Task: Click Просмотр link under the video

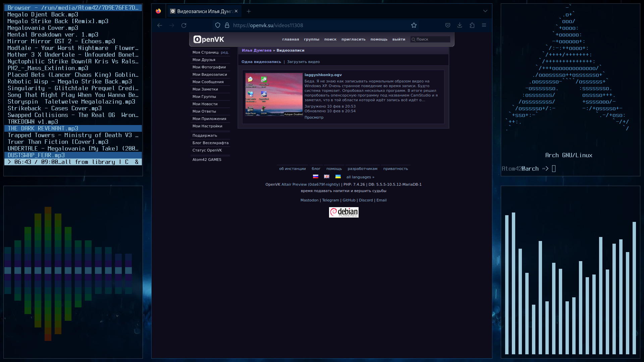Action: tap(314, 118)
